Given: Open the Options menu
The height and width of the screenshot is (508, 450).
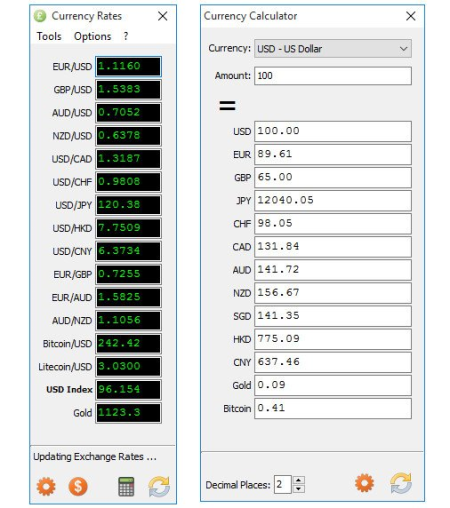Looking at the screenshot, I should 92,36.
